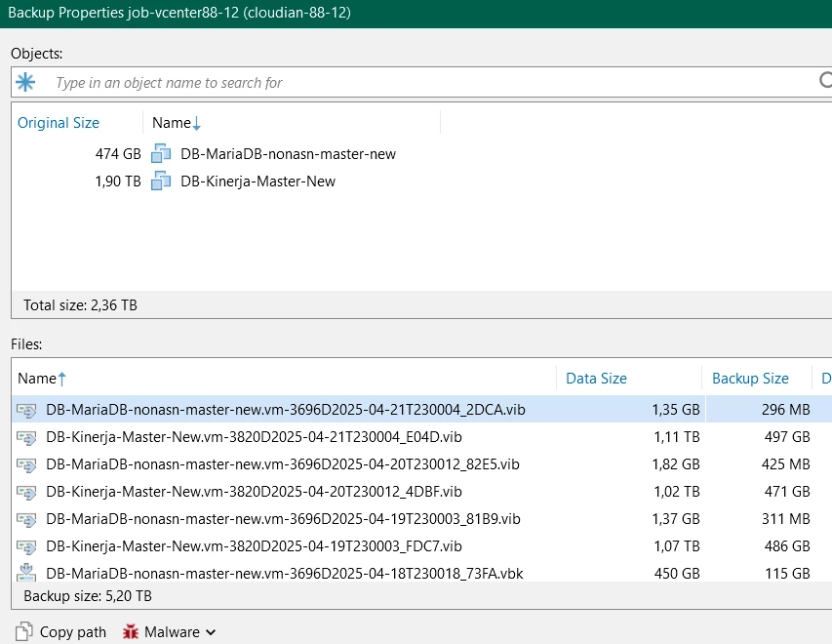This screenshot has width=832, height=644.
Task: Sort objects by Original Size column
Action: tap(59, 123)
